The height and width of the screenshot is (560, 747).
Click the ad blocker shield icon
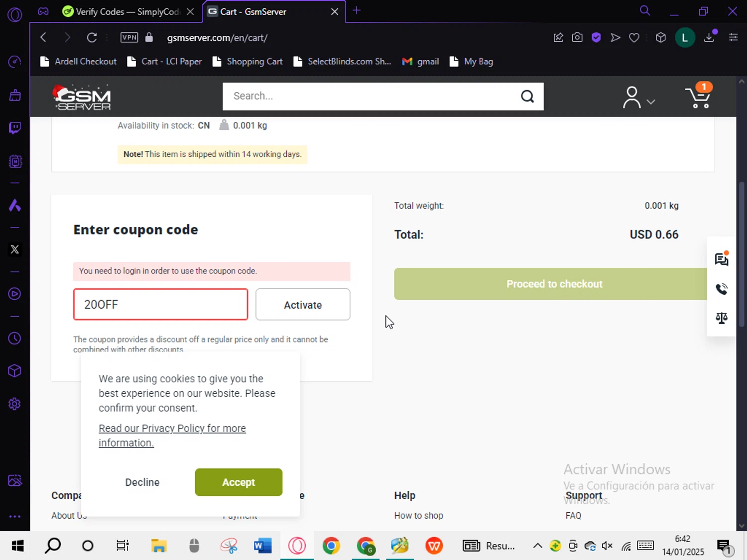click(x=596, y=37)
